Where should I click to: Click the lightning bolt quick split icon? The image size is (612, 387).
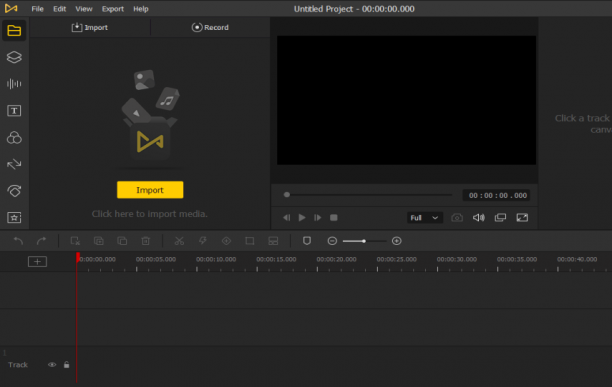click(203, 241)
